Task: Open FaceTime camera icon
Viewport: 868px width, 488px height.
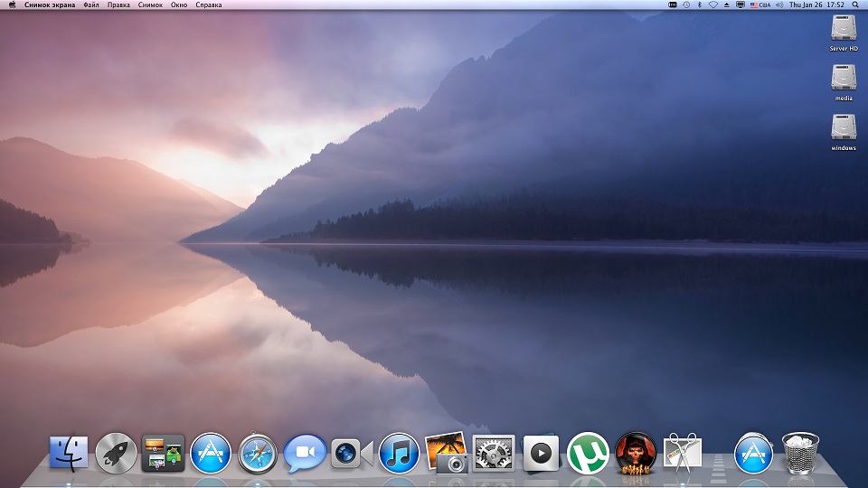Action: (x=352, y=453)
